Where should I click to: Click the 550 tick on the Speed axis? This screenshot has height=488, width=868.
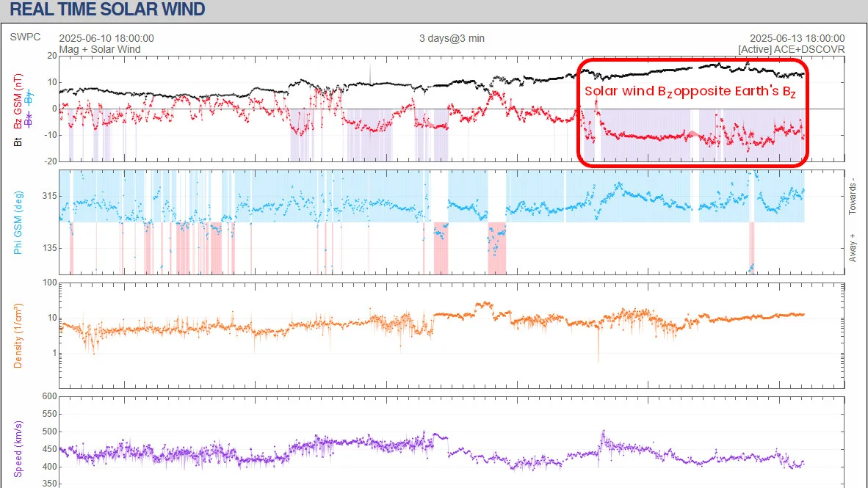point(49,414)
